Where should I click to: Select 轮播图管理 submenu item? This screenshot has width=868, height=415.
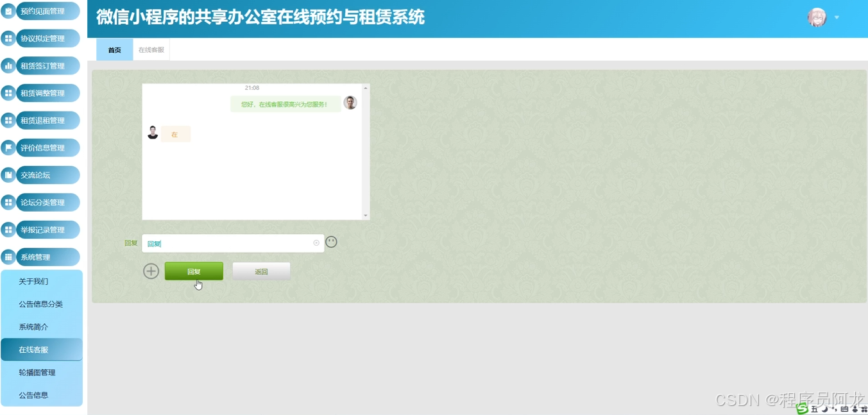tap(42, 373)
